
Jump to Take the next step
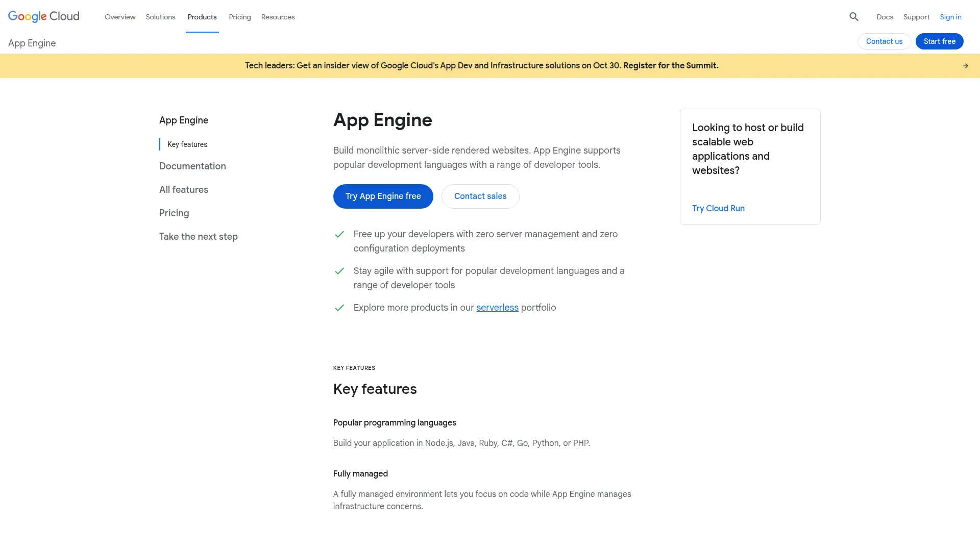point(199,237)
